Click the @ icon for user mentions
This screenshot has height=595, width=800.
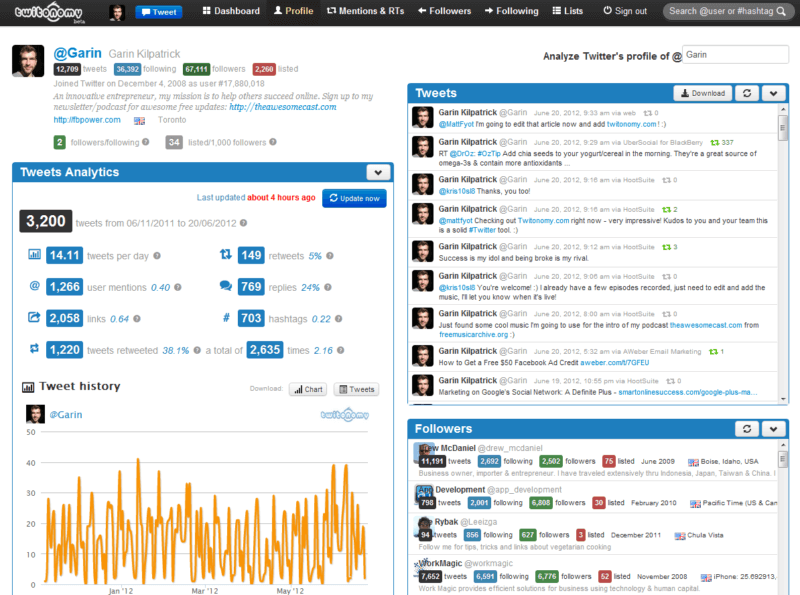point(34,286)
